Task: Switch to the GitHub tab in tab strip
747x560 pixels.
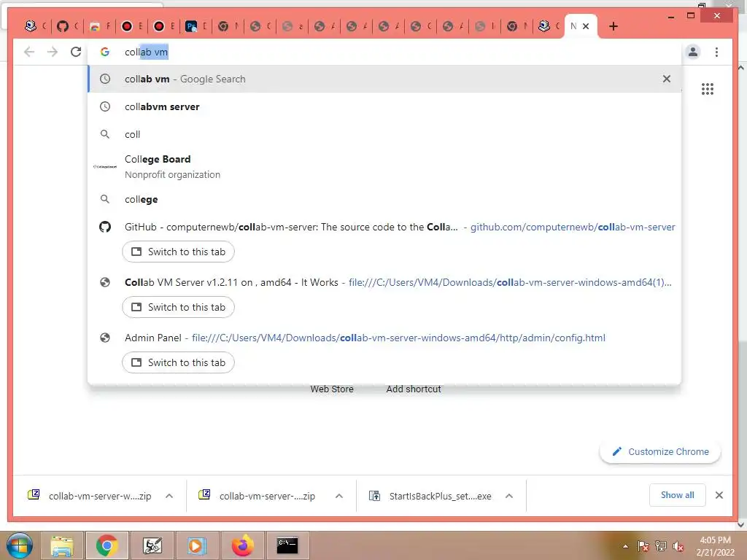Action: [x=68, y=27]
